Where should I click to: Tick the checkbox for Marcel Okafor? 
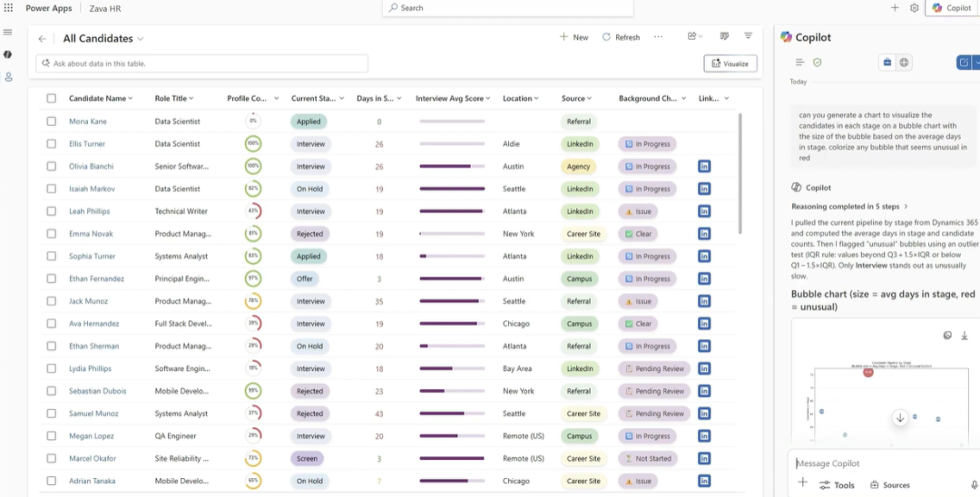[x=51, y=459]
